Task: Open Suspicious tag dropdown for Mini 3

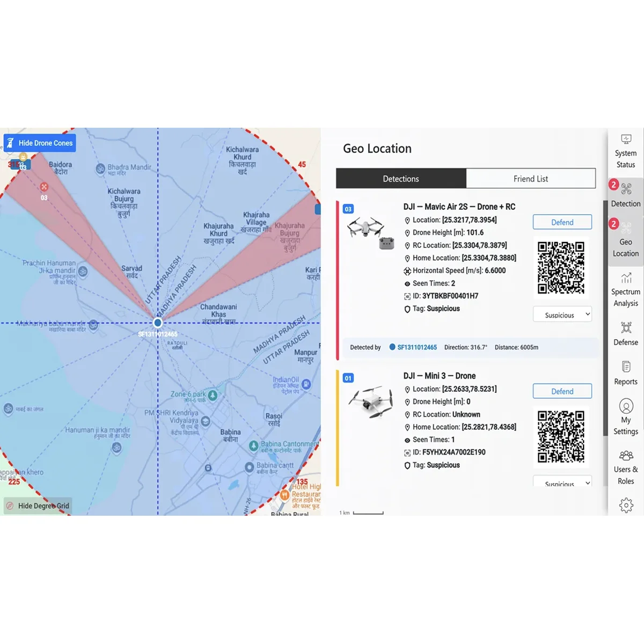Action: tap(562, 481)
